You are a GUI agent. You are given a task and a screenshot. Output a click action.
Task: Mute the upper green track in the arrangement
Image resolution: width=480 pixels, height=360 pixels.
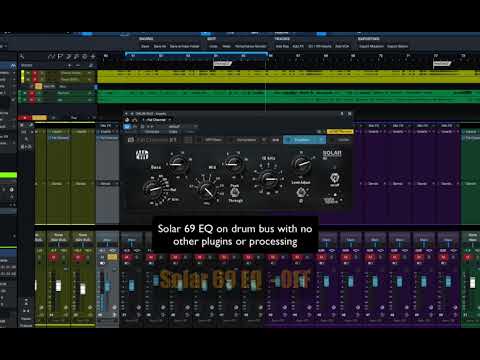[32, 93]
